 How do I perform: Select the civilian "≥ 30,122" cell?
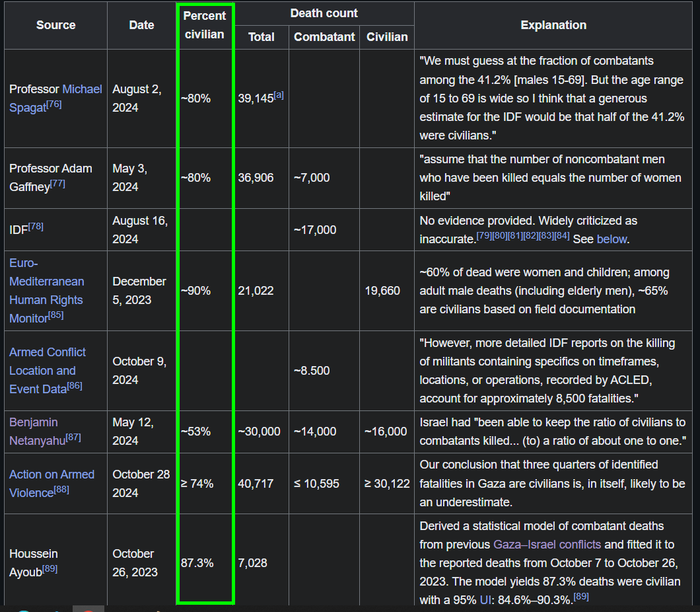pyautogui.click(x=386, y=483)
